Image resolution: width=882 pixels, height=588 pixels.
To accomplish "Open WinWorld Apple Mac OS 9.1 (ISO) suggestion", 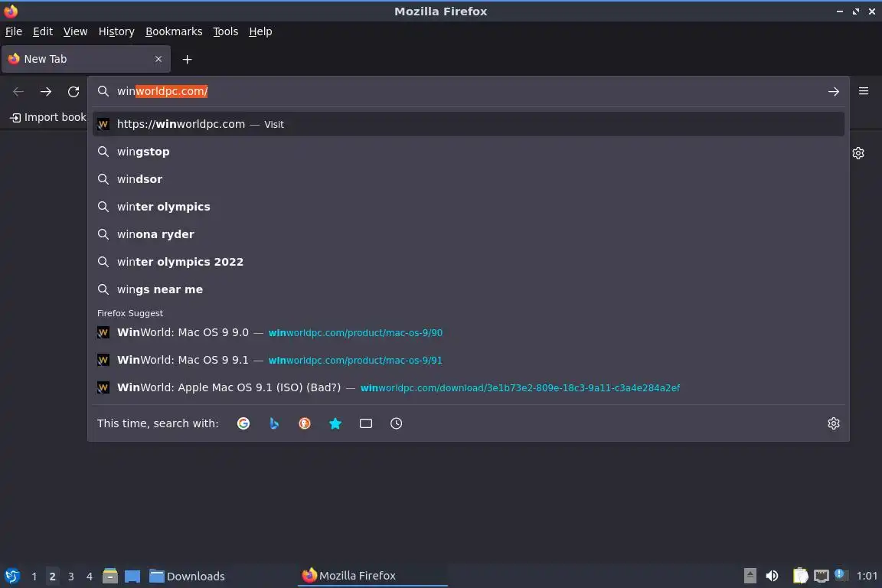I will click(x=469, y=387).
